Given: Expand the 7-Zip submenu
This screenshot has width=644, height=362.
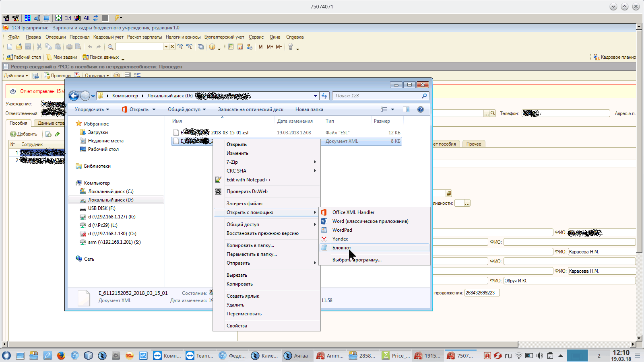Looking at the screenshot, I should (x=267, y=162).
